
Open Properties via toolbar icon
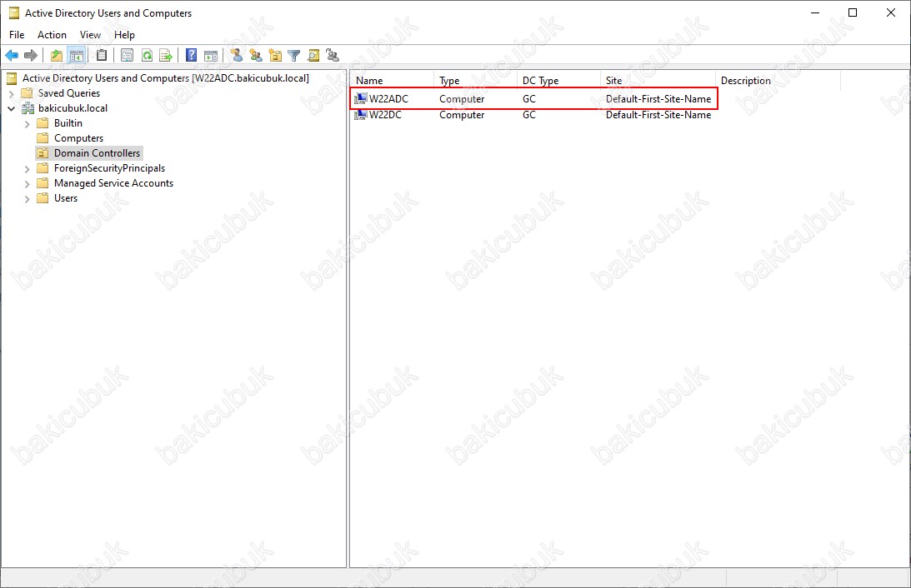[128, 55]
